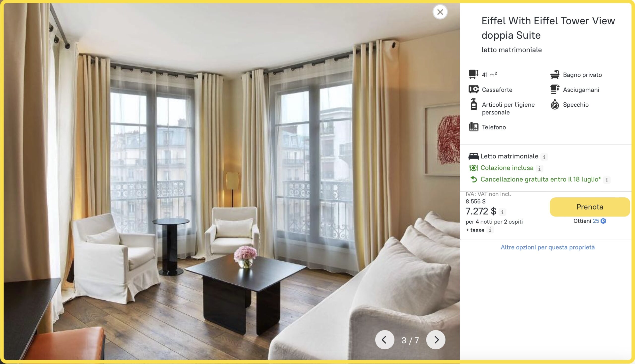The image size is (635, 364).
Task: Click the Prenota button
Action: click(x=589, y=207)
